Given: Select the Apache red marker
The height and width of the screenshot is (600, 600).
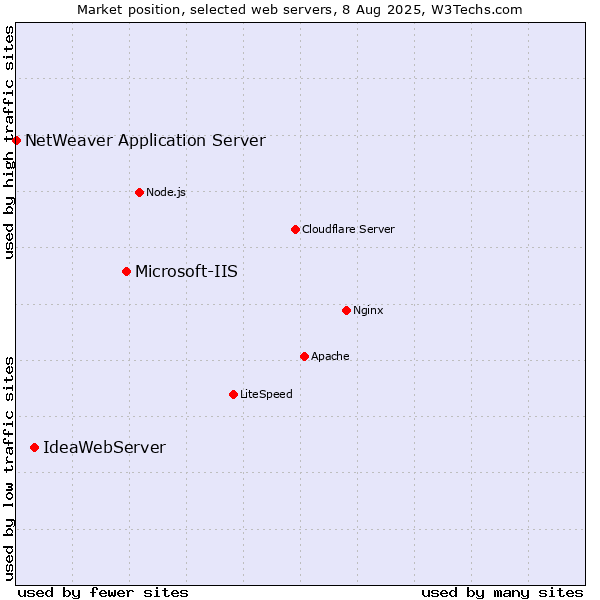Looking at the screenshot, I should coord(305,357).
